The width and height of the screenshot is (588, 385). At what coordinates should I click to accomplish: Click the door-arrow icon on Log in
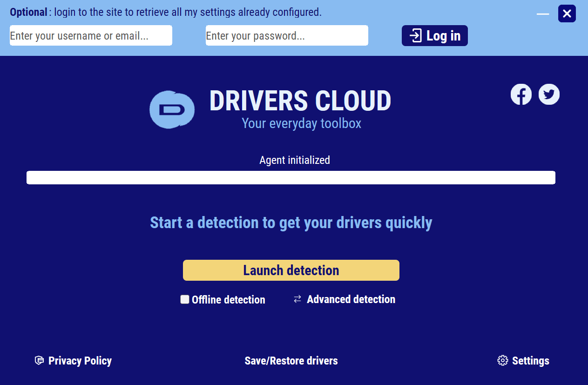coord(416,35)
